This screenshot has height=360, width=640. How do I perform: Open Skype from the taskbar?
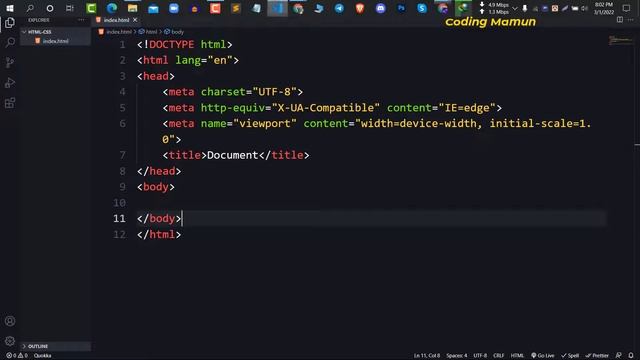(x=422, y=8)
